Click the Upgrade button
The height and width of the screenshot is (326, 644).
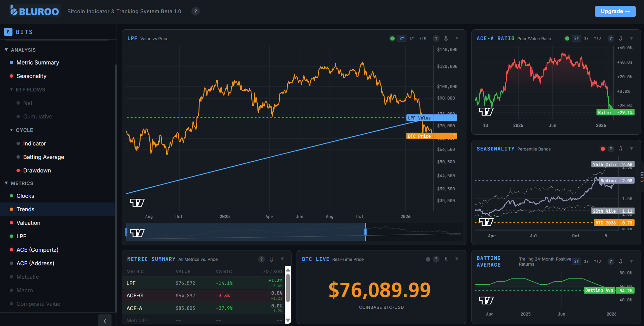[x=615, y=11]
